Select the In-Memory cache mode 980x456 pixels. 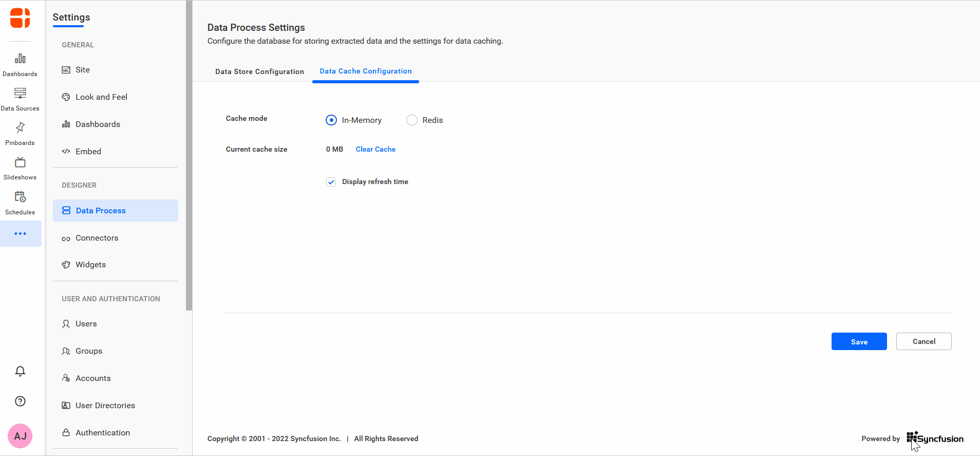click(x=331, y=120)
